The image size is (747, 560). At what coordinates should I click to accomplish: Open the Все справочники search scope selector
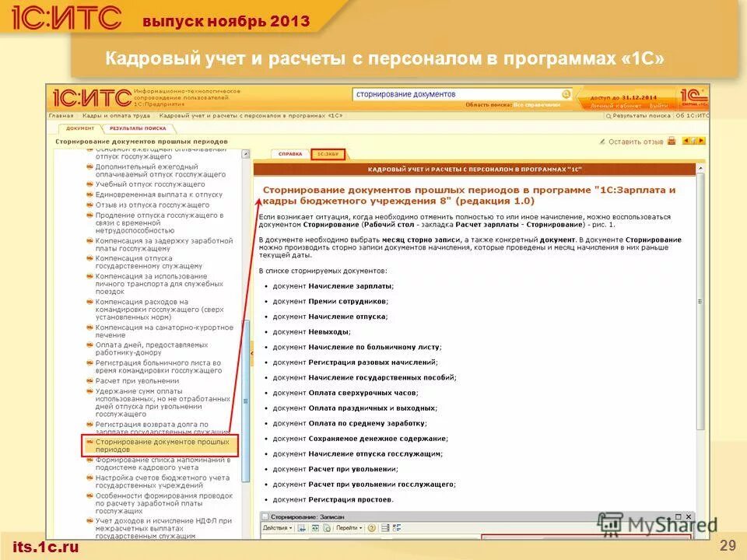[x=536, y=103]
